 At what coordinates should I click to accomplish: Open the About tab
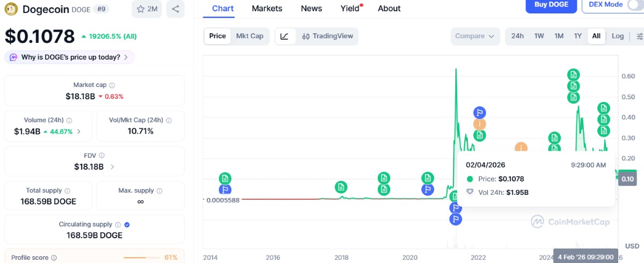point(389,8)
